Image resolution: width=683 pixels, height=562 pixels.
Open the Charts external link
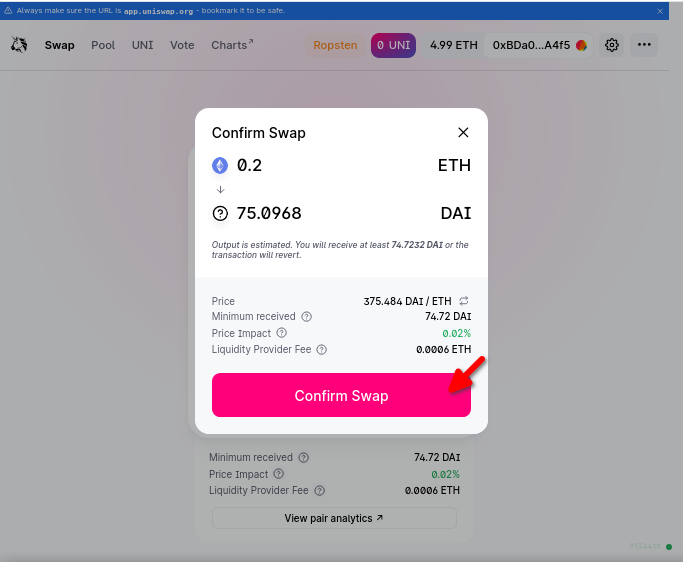tap(232, 45)
